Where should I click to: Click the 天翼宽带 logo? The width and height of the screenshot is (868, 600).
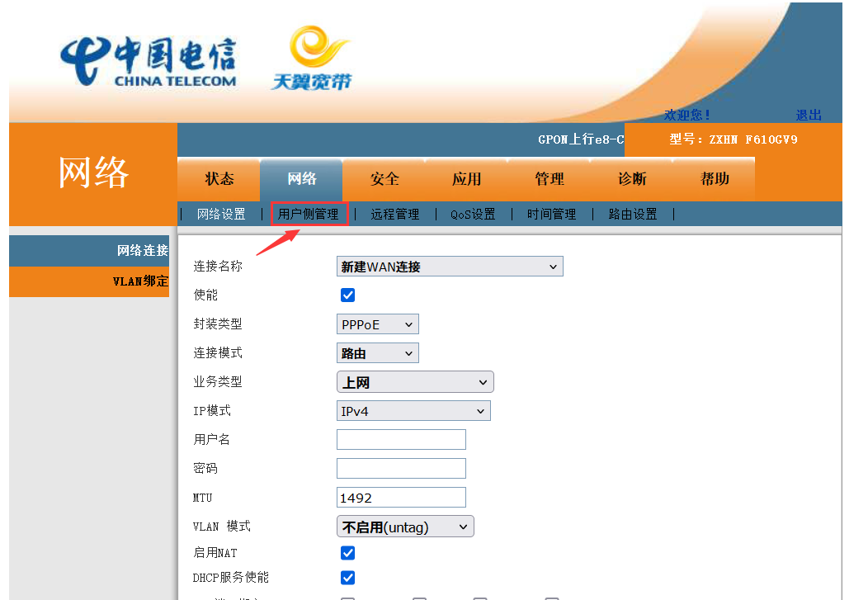[x=312, y=58]
